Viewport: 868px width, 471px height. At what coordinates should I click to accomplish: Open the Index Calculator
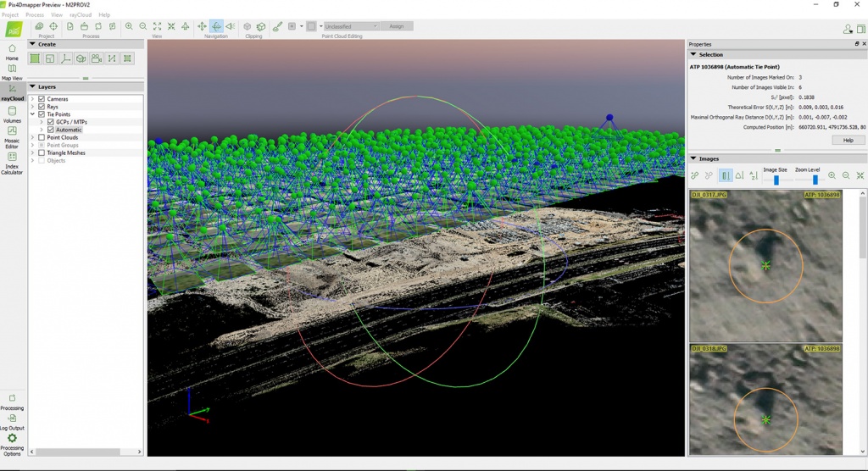[12, 158]
